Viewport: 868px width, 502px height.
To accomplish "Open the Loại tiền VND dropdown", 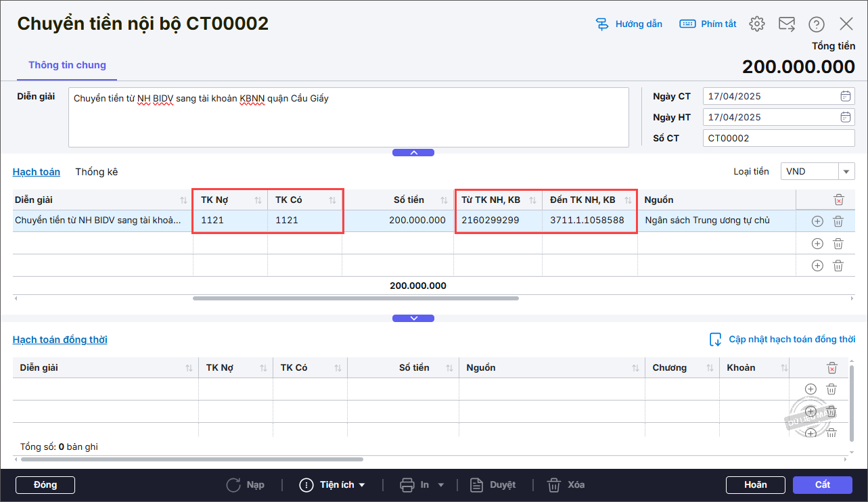I will tap(846, 172).
